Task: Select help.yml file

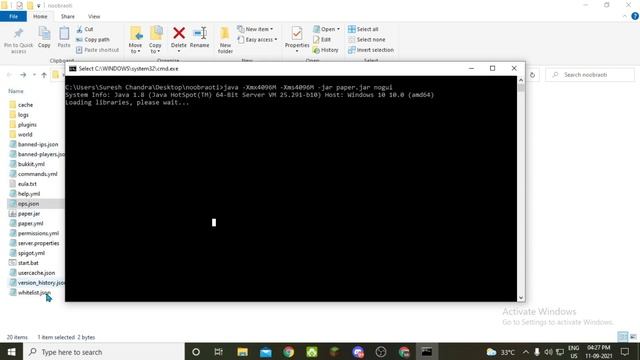Action: pyautogui.click(x=24, y=193)
